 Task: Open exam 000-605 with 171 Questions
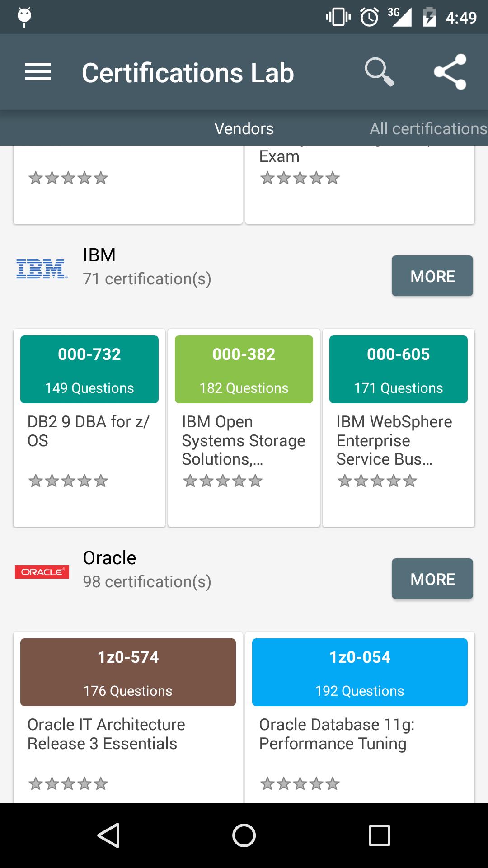pyautogui.click(x=399, y=369)
